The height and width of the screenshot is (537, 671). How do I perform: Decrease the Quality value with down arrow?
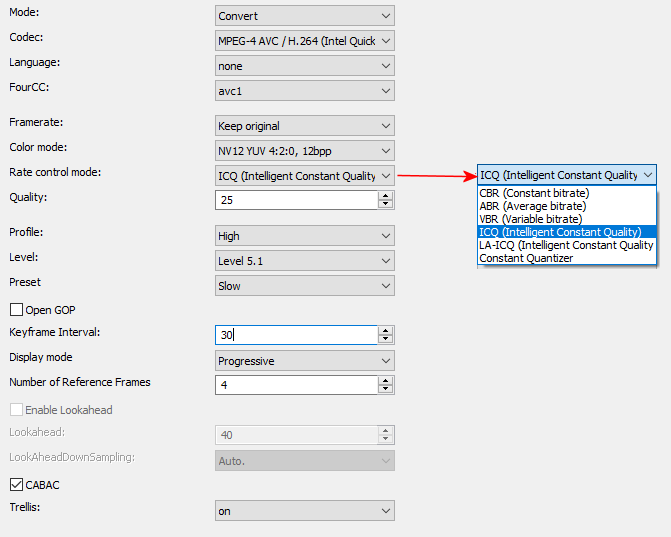coord(386,204)
